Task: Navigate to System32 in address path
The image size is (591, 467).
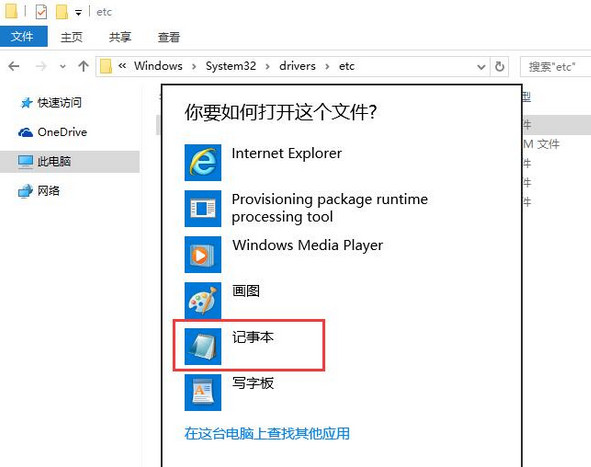Action: coord(231,66)
